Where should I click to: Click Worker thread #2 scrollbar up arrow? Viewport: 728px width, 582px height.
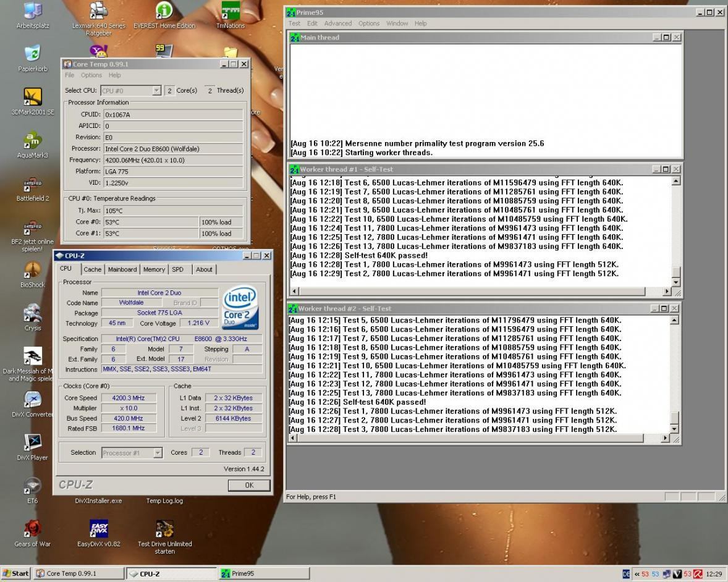[675, 320]
